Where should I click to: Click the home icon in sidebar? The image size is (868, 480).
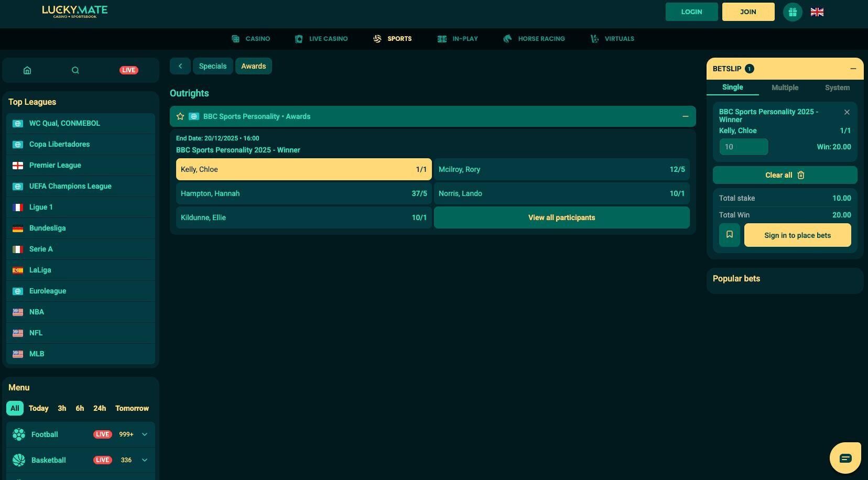pos(27,70)
